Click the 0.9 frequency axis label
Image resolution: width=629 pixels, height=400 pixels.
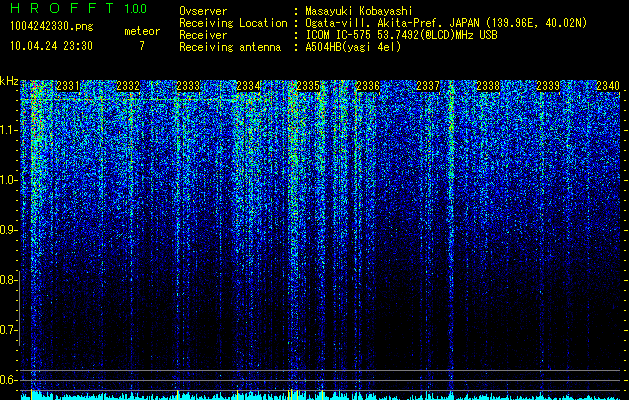(8, 230)
